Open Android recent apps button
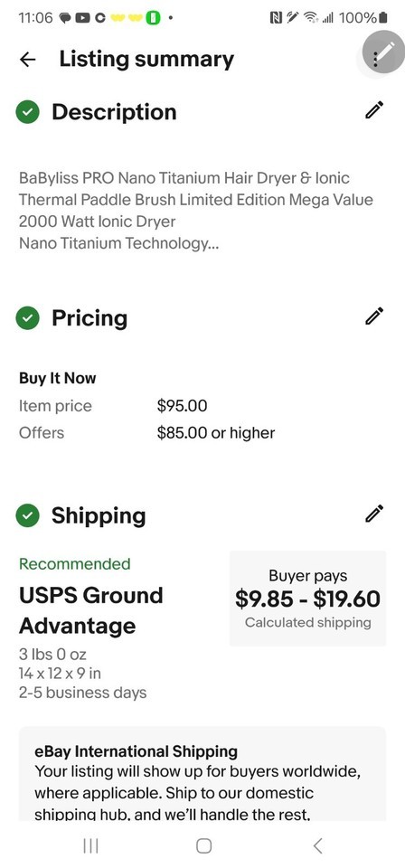 (90, 845)
